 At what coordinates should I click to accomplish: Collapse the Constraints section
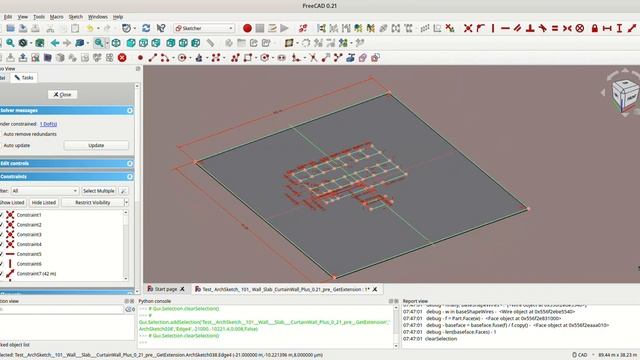point(130,177)
